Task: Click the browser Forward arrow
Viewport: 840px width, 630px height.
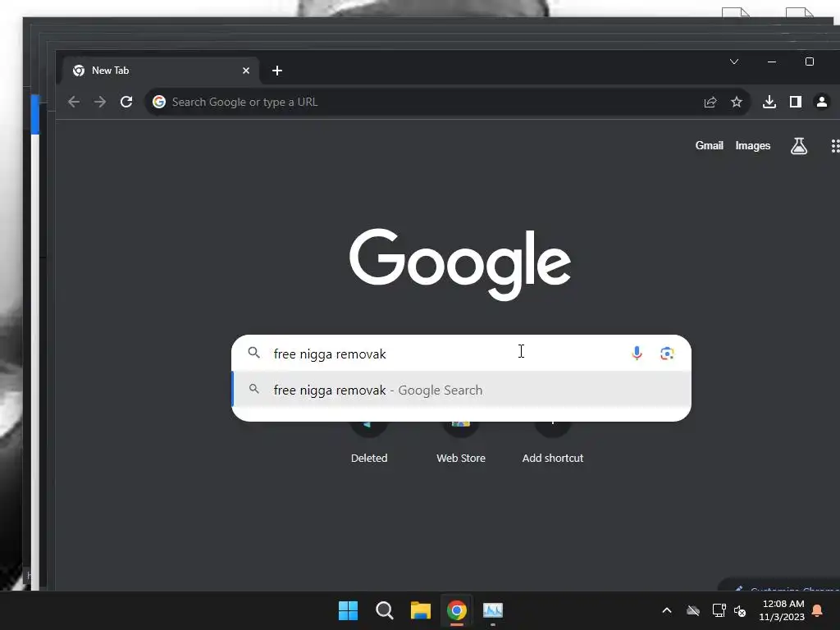Action: point(100,102)
